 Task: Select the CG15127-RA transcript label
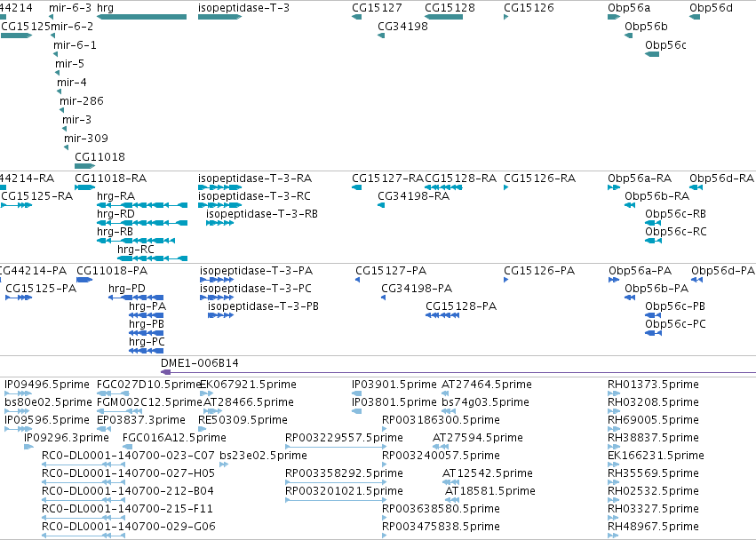tap(387, 179)
